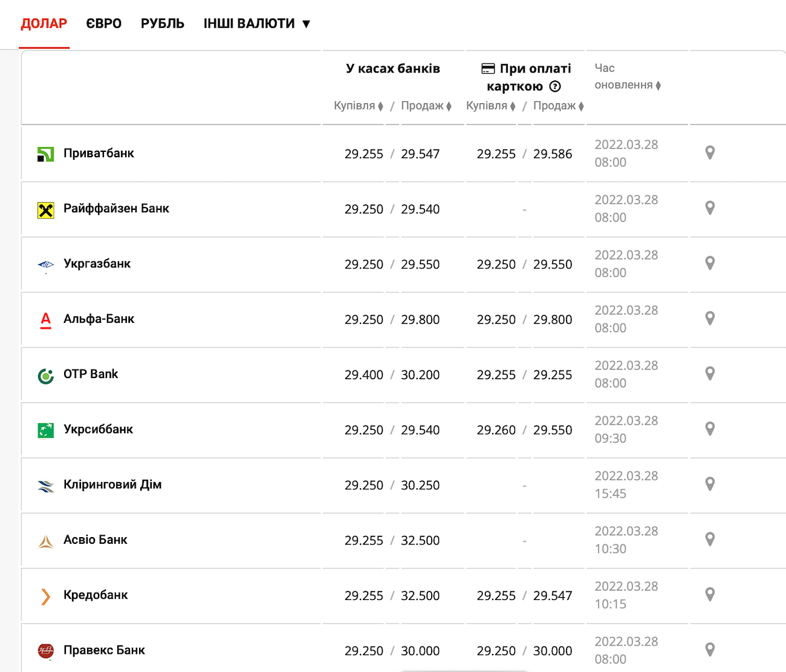Select the ДОЛАР tab
Screen dimensions: 786x672
click(x=44, y=24)
